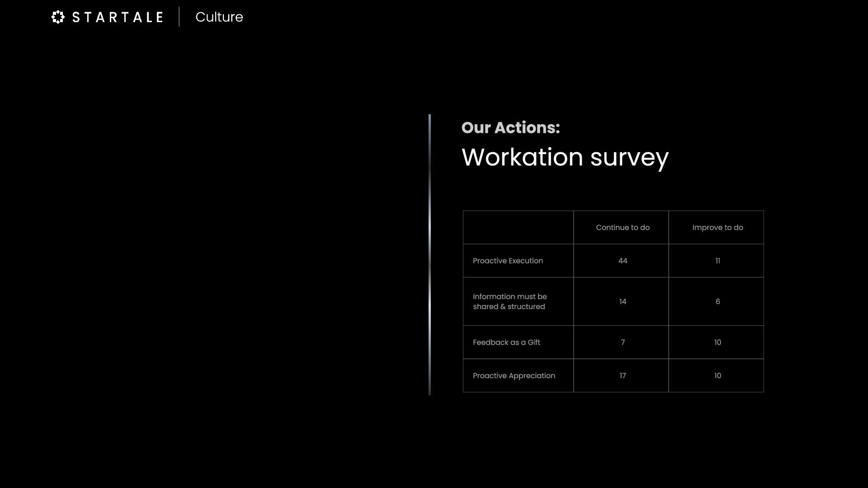Click the cell showing value 17
Screen dimensions: 868x488
(622, 376)
